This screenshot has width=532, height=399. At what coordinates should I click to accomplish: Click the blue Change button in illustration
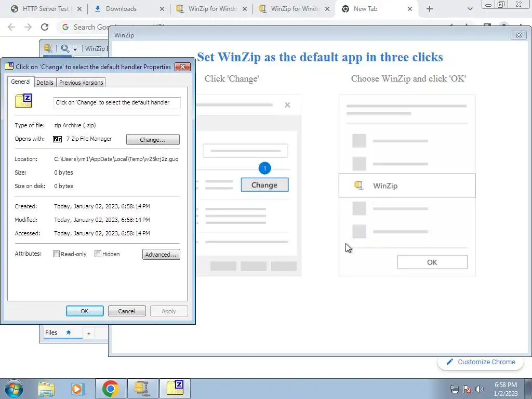[264, 185]
